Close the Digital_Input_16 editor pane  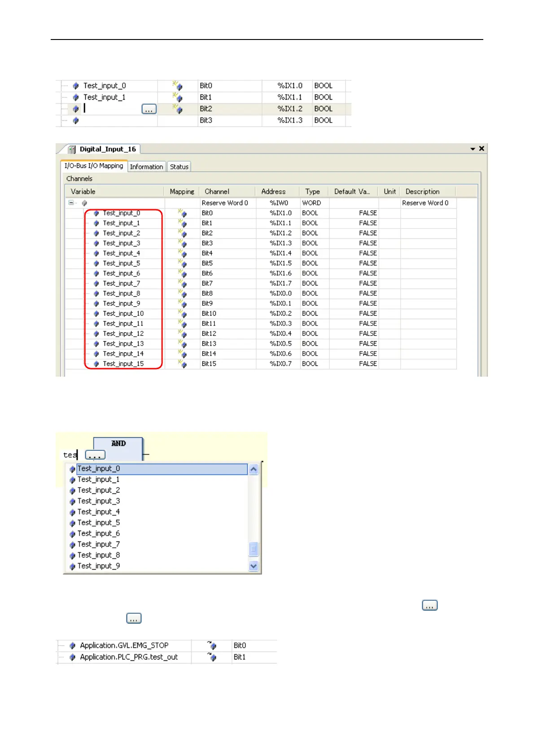pos(481,149)
